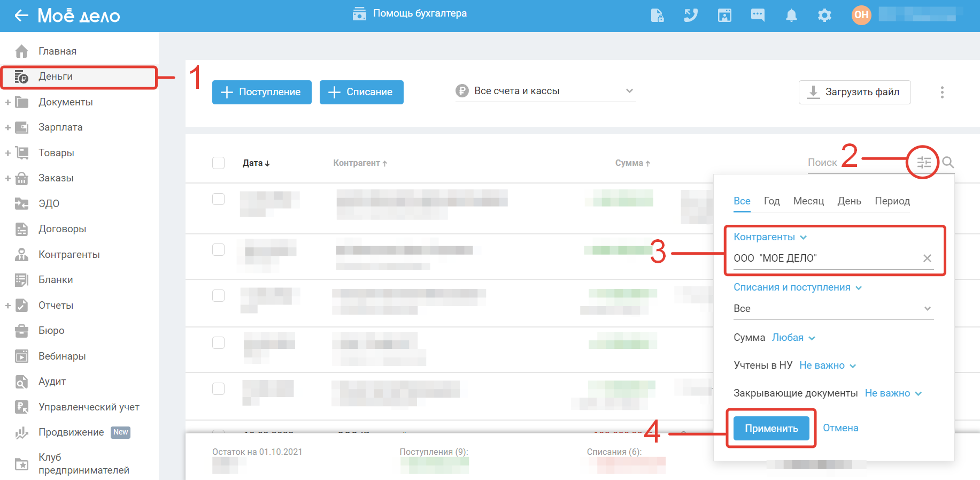Click the Бюро briefcase icon

(22, 331)
